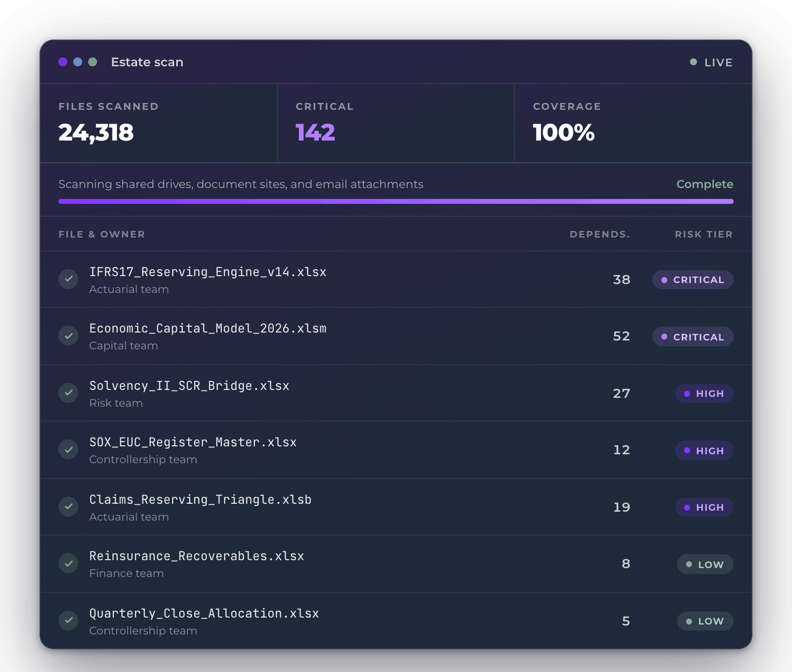Toggle checkmark for Solvency_II_SCR_Bridge.xlsx
This screenshot has width=792, height=672.
click(68, 393)
